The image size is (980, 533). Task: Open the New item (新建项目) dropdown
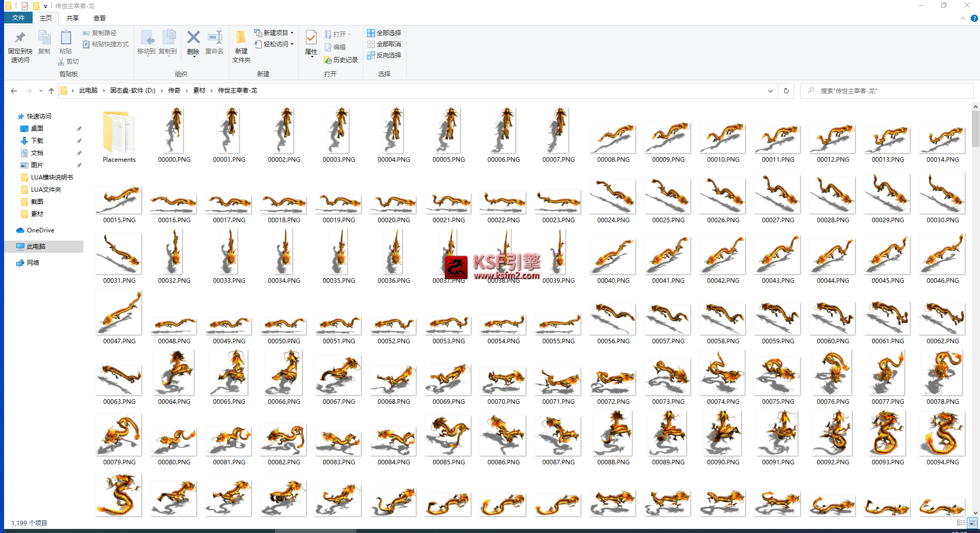[274, 33]
